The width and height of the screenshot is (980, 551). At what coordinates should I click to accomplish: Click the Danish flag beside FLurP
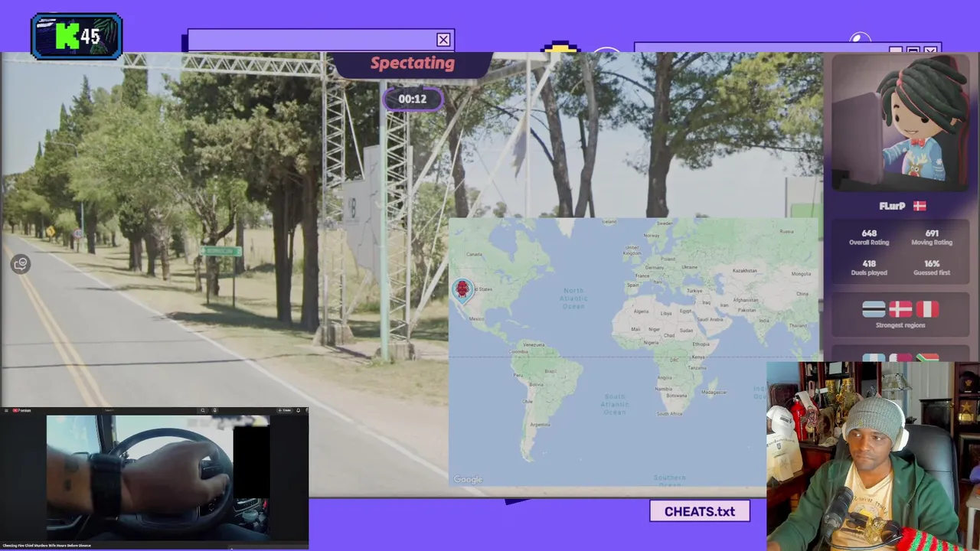[920, 206]
